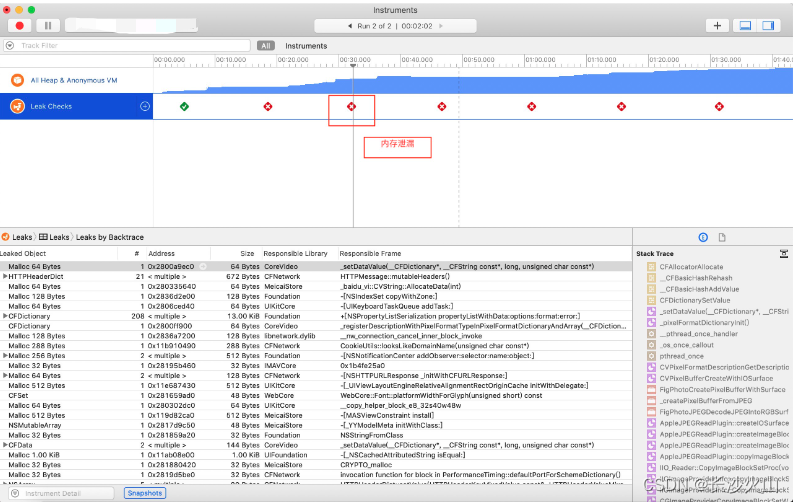Toggle the bottom detail pane view
Screen dimensions: 793x503
(x=745, y=26)
